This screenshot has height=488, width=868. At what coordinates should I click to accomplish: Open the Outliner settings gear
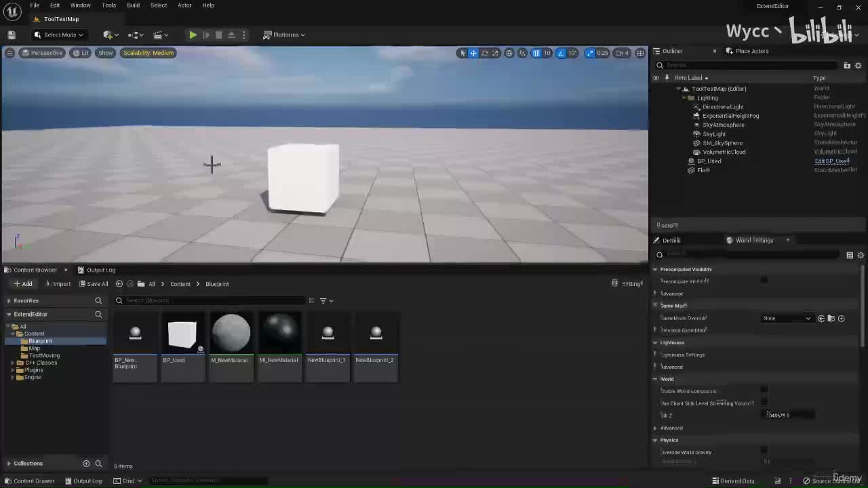point(858,65)
